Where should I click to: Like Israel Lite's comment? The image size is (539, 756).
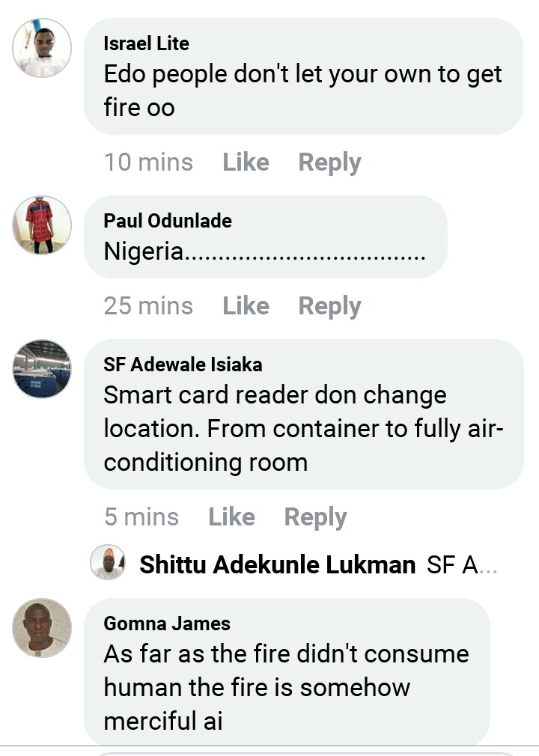point(246,162)
